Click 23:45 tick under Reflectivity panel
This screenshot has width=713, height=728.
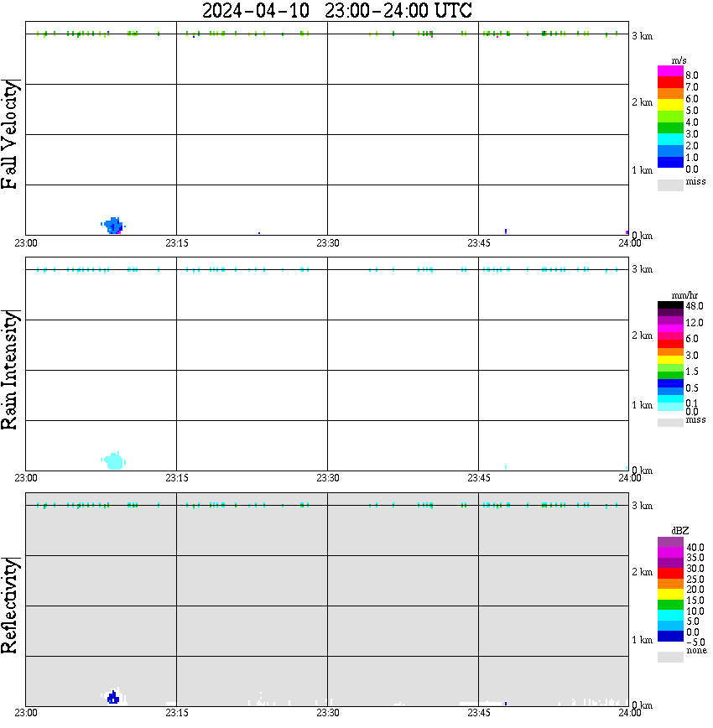pos(479,713)
